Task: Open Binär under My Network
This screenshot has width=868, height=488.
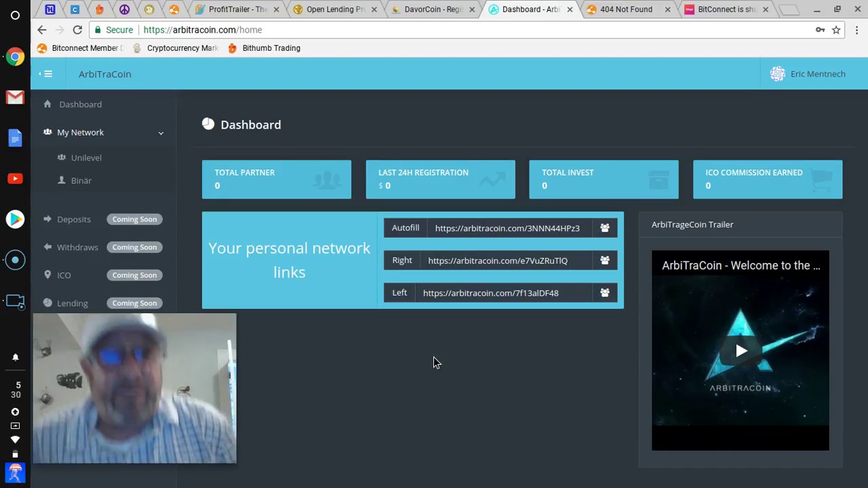Action: coord(81,181)
